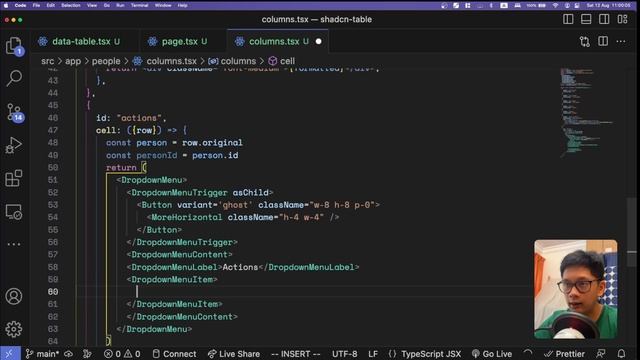Click Prettier formatter status
The width and height of the screenshot is (640, 360).
click(x=564, y=353)
